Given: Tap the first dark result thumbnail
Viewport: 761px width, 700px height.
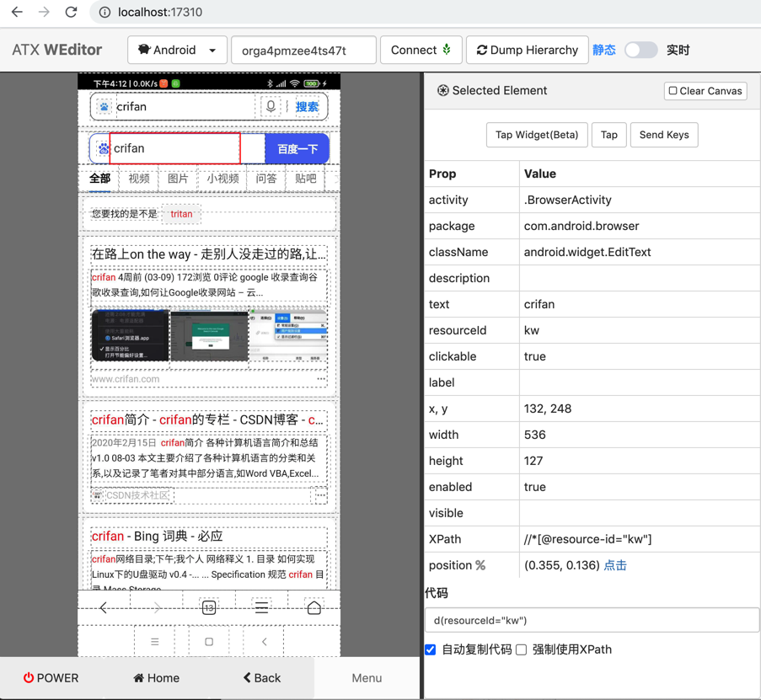Looking at the screenshot, I should tap(131, 335).
